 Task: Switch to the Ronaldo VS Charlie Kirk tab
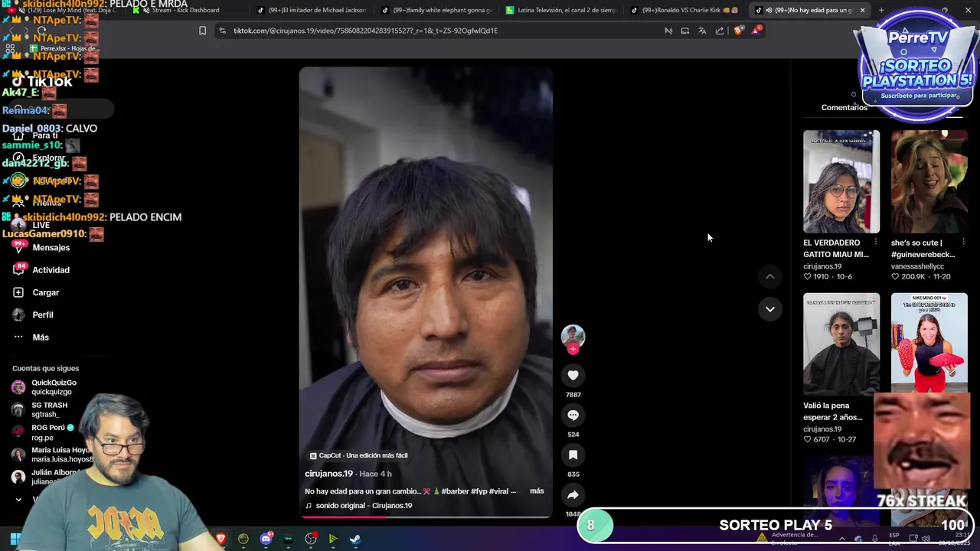pos(684,10)
